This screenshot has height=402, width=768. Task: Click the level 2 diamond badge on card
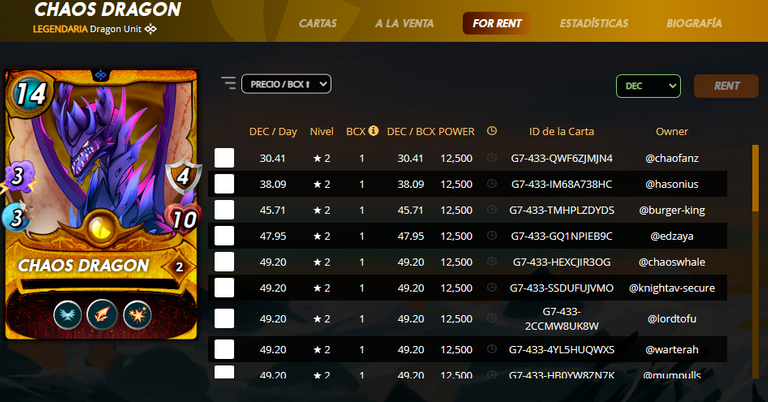[179, 267]
